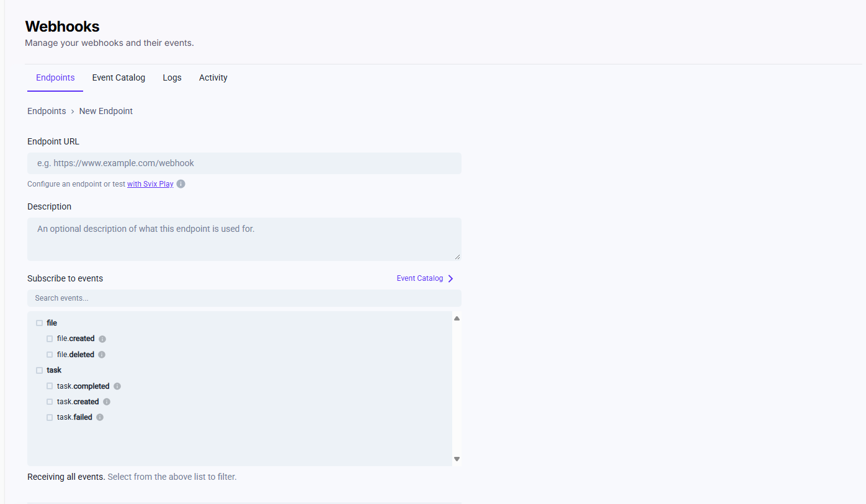Viewport: 866px width, 504px height.
Task: Go back via Endpoints breadcrumb
Action: coord(47,111)
